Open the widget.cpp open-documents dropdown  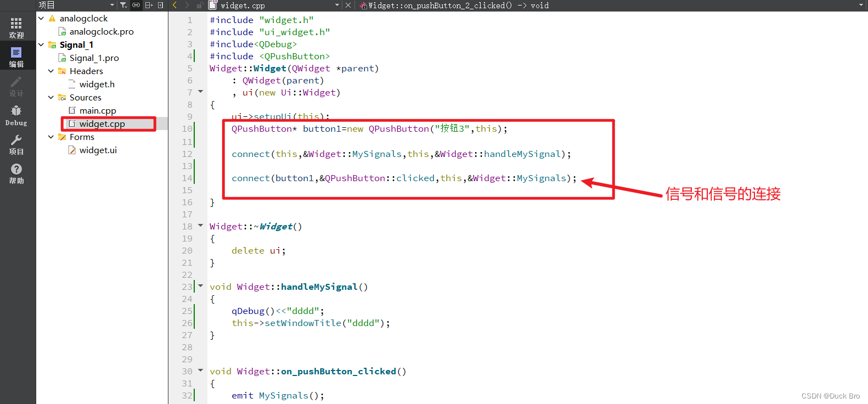pos(337,5)
